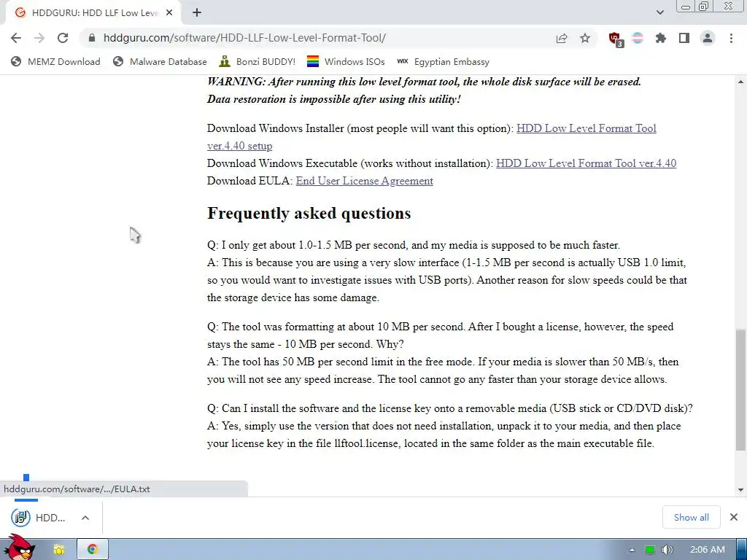Open the Extensions puzzle menu

pyautogui.click(x=661, y=38)
